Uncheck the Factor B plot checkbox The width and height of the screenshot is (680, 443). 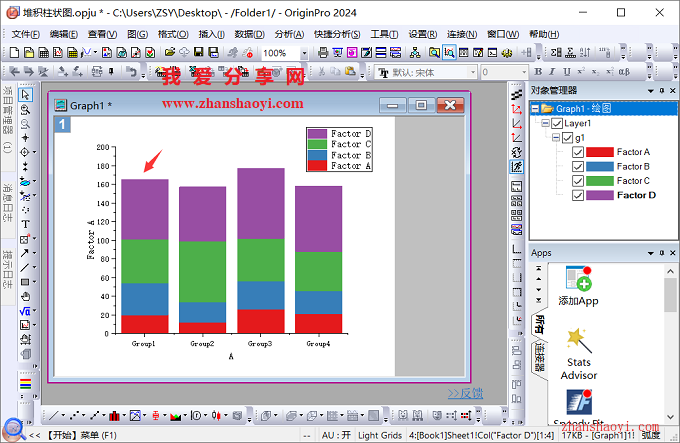[578, 166]
